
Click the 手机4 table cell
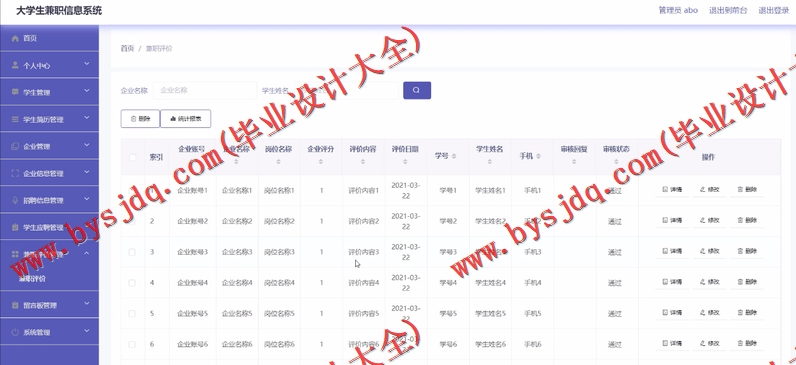[533, 283]
